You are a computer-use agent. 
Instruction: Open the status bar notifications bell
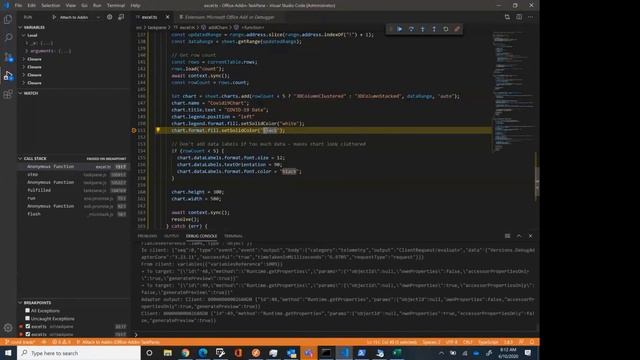(x=532, y=342)
